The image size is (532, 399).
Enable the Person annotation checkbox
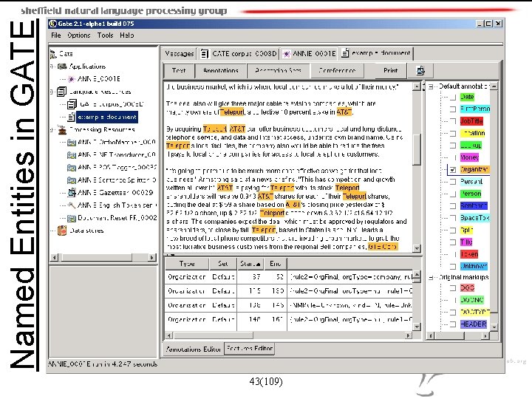(453, 194)
